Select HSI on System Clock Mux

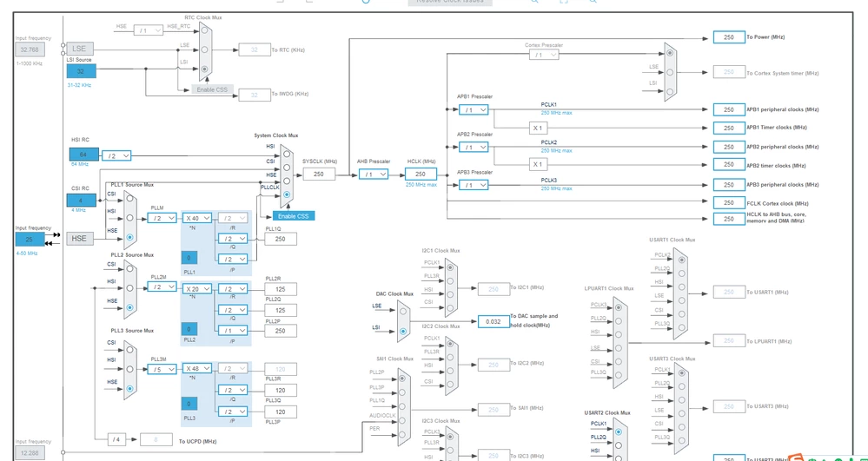click(286, 155)
